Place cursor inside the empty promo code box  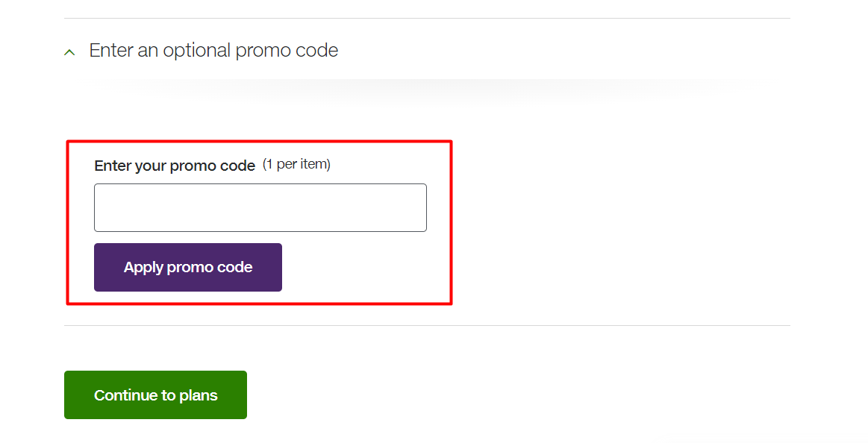260,207
